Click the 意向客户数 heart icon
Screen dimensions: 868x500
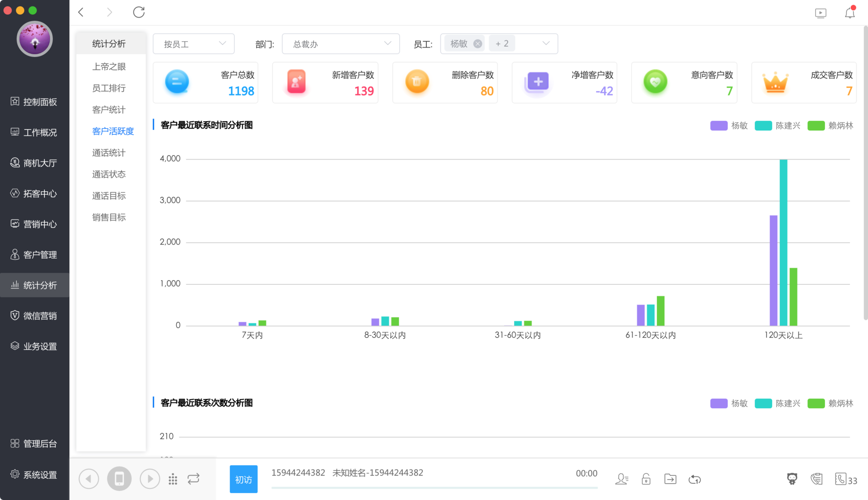click(656, 82)
